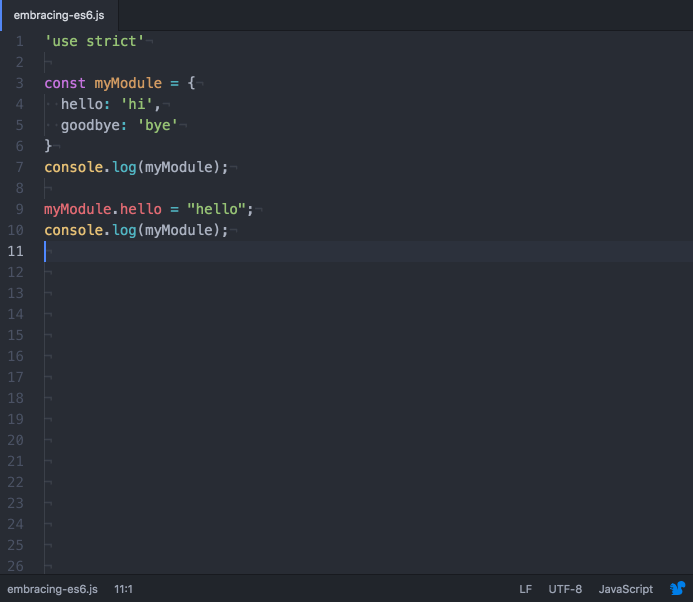Image resolution: width=693 pixels, height=602 pixels.
Task: Click line number 3 in the gutter
Action: pos(19,84)
